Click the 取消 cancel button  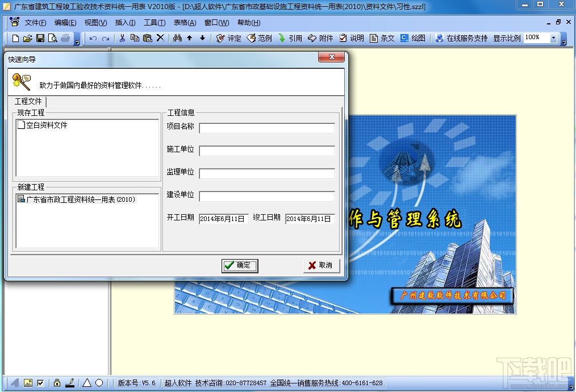click(x=322, y=266)
